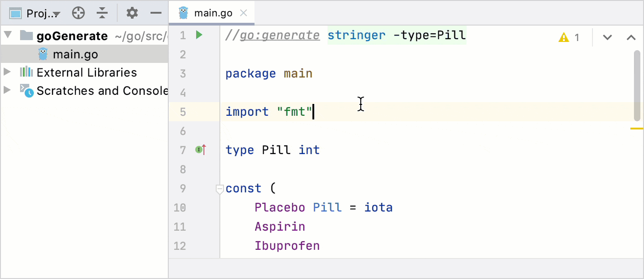Open the Project panel settings gear
Image resolution: width=644 pixels, height=279 pixels.
click(132, 13)
